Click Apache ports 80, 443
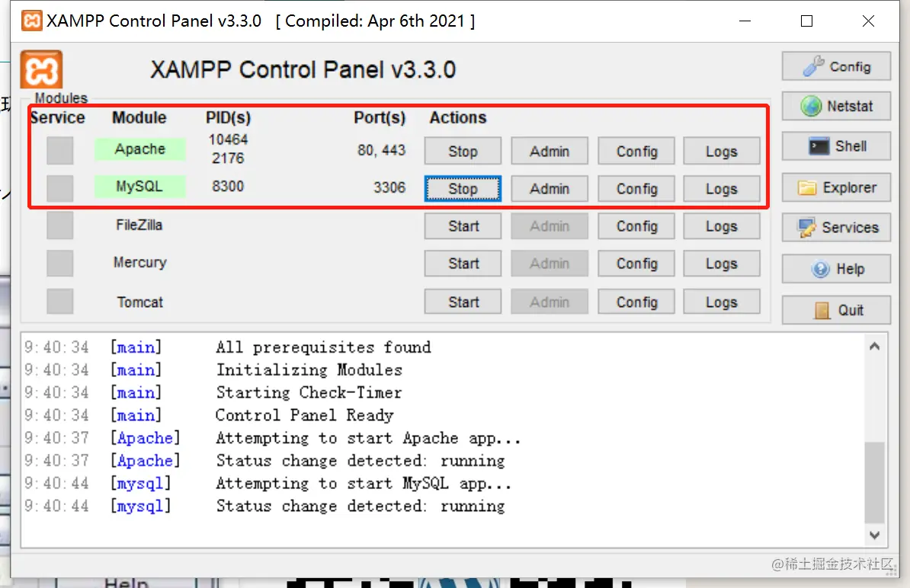910x588 pixels. point(381,150)
